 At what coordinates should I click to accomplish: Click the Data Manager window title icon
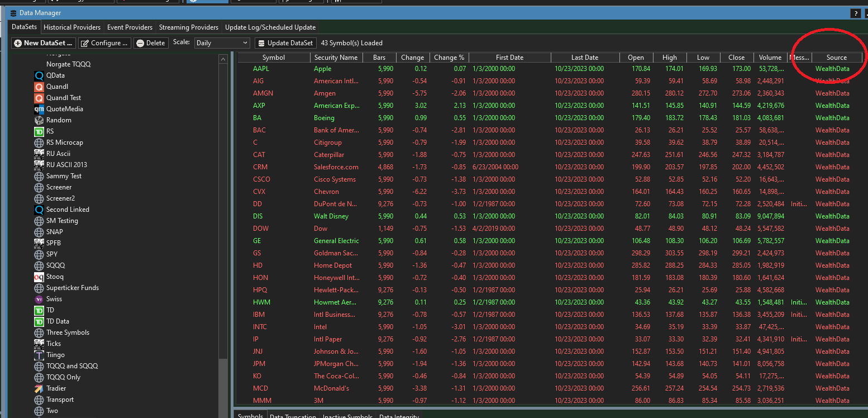(x=14, y=13)
